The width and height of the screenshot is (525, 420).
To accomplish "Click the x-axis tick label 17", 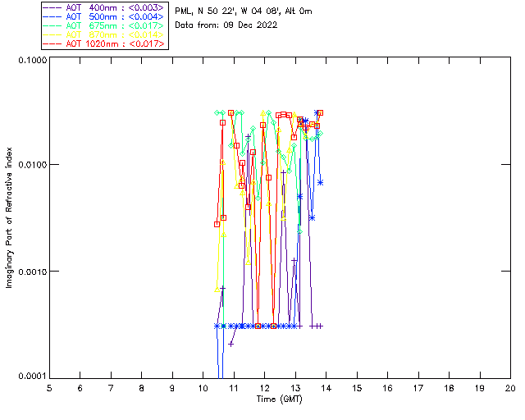I will (x=418, y=388).
